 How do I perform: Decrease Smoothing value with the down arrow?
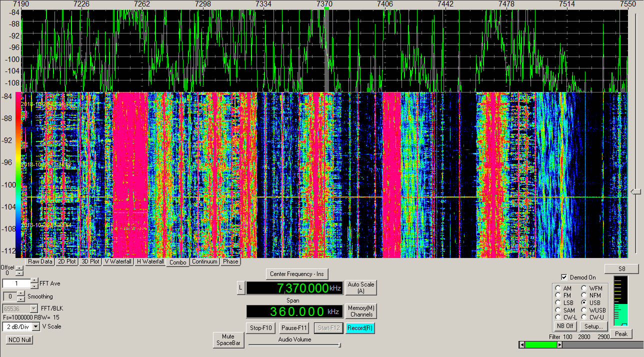click(x=20, y=299)
